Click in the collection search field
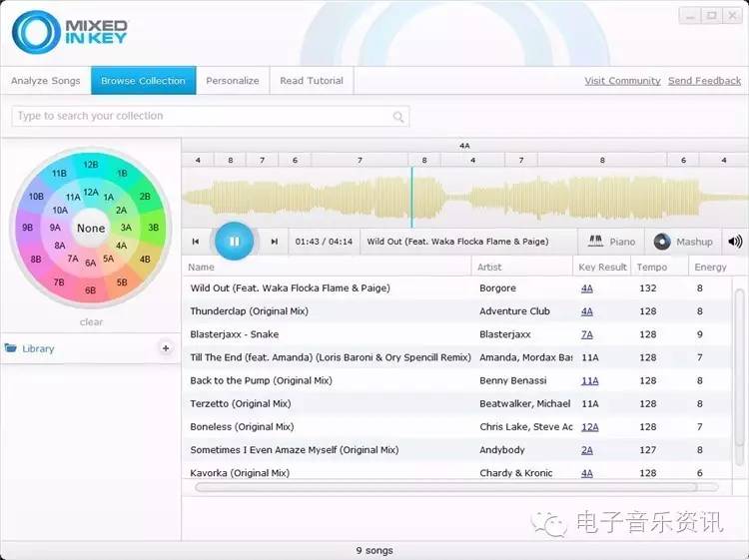749x560 pixels. click(200, 117)
